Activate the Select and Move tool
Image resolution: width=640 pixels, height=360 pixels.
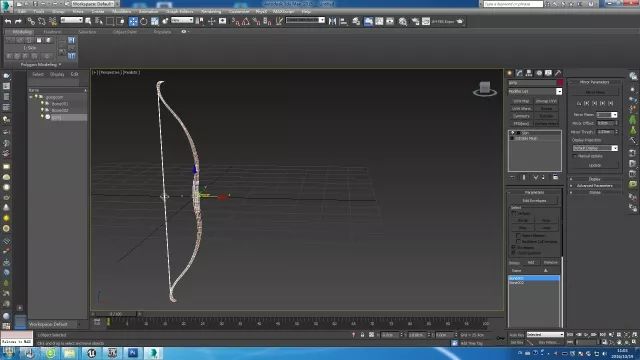click(x=133, y=21)
